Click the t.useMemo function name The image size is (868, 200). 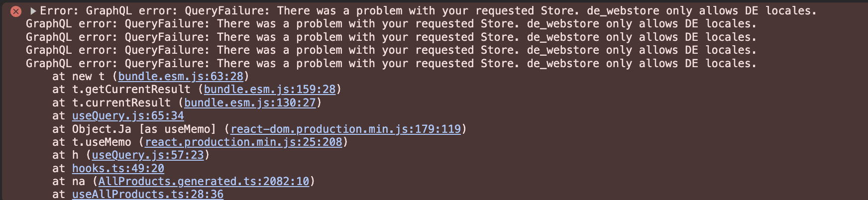(102, 142)
